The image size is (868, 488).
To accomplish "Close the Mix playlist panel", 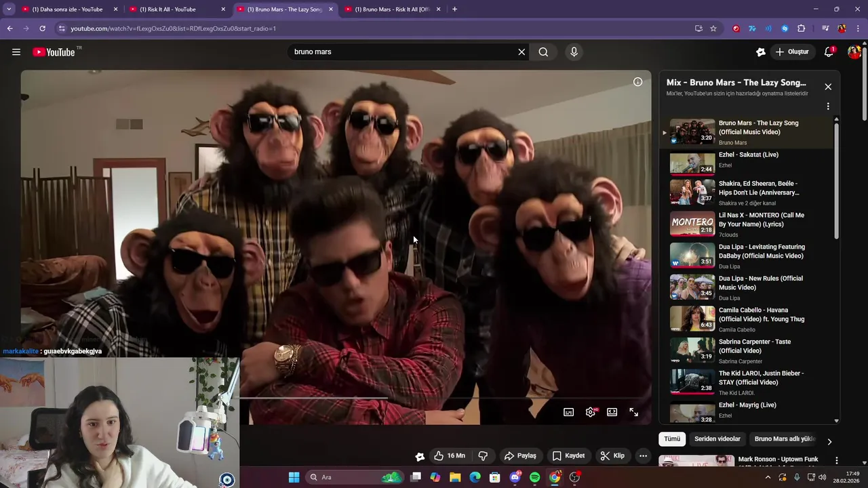I will (828, 87).
